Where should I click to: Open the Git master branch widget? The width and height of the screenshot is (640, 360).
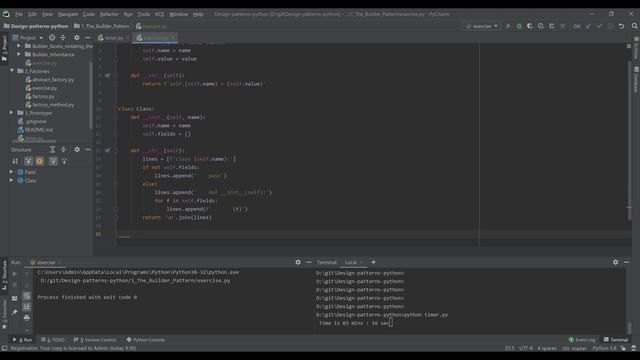574,348
